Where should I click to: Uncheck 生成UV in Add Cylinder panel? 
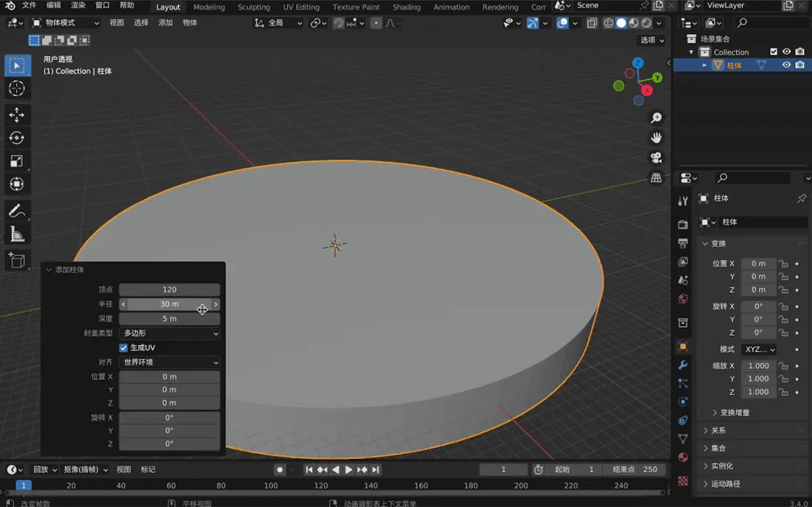(124, 347)
